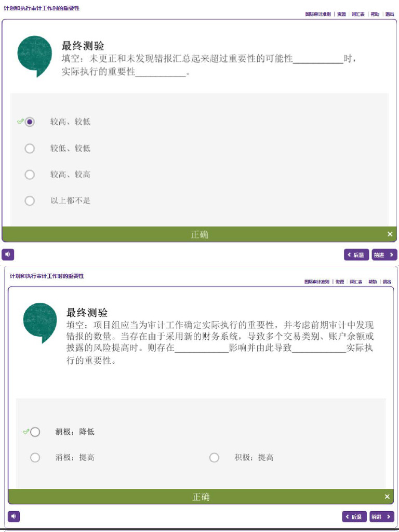The width and height of the screenshot is (399, 532).
Task: Click 前进 below the 项目组 question
Action: pyautogui.click(x=382, y=517)
